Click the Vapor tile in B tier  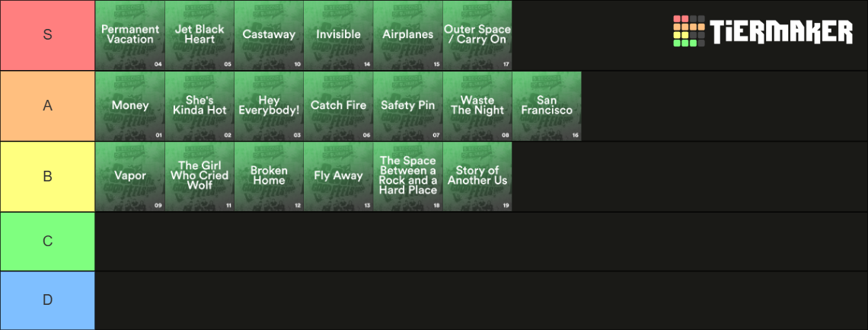pyautogui.click(x=130, y=177)
